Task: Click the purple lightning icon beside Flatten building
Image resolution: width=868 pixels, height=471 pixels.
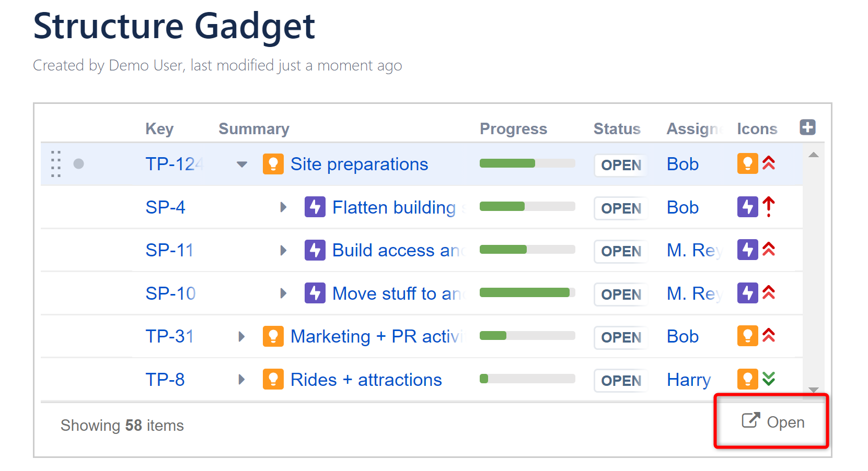Action: click(315, 207)
